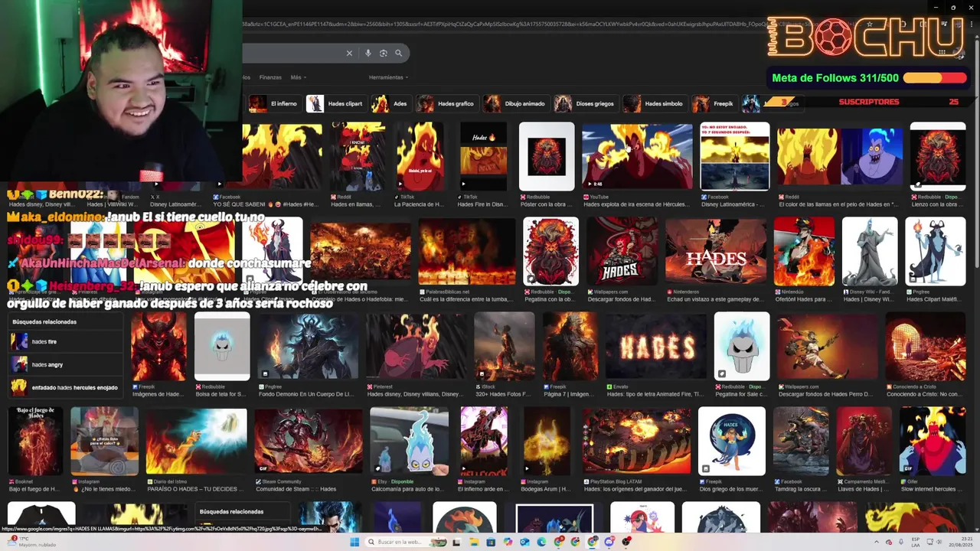Open the Hades Clipart Maléfi thumbnail
Screen dimensions: 980x551
936,252
